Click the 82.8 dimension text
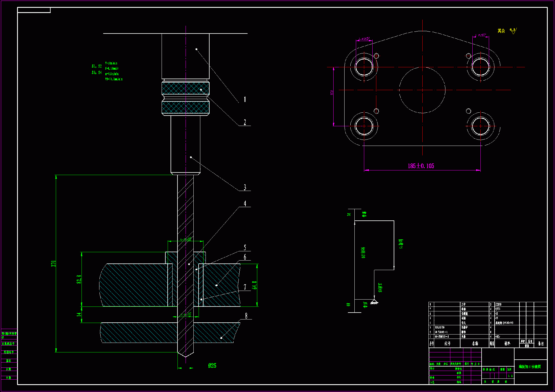Viewport: 555px width, 392px height. point(79,279)
